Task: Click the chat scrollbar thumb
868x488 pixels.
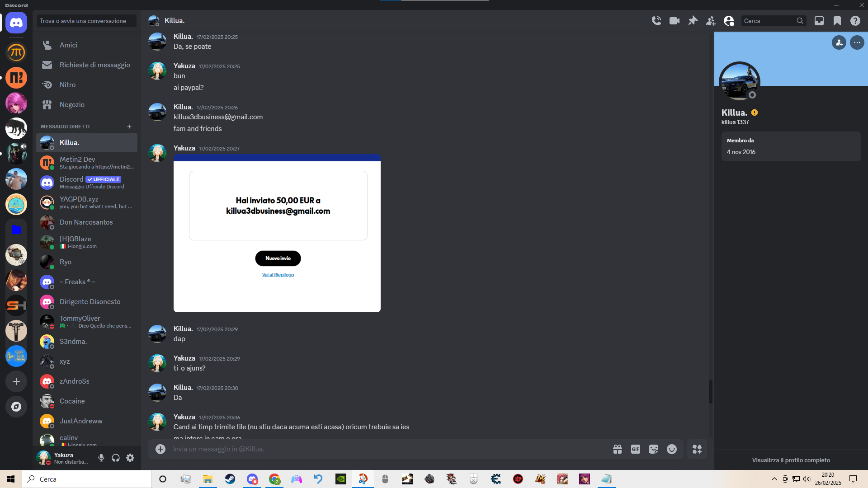Action: coord(711,392)
